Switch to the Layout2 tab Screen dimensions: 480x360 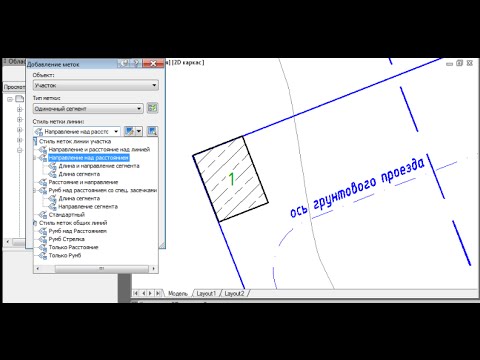pyautogui.click(x=234, y=293)
